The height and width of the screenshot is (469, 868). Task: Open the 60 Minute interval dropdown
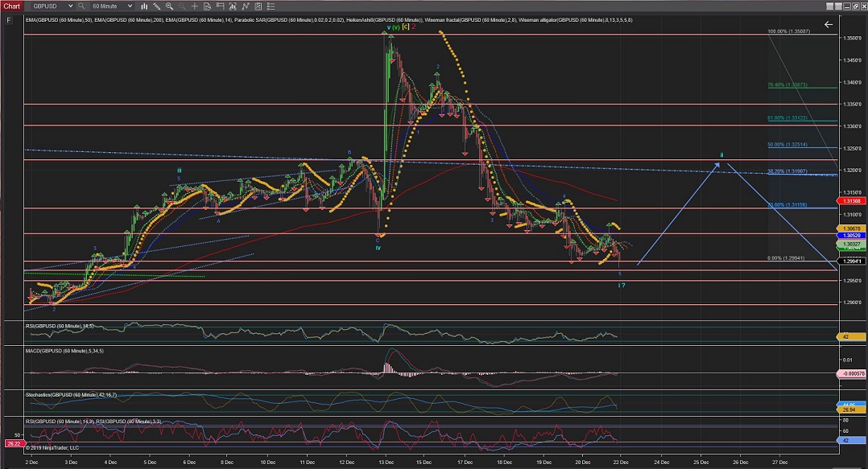click(x=112, y=6)
